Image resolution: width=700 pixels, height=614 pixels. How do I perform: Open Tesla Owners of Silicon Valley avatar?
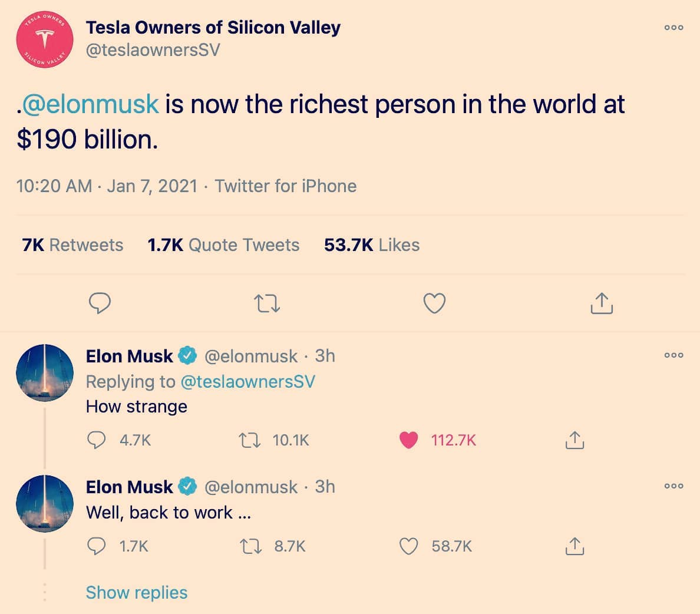point(45,39)
